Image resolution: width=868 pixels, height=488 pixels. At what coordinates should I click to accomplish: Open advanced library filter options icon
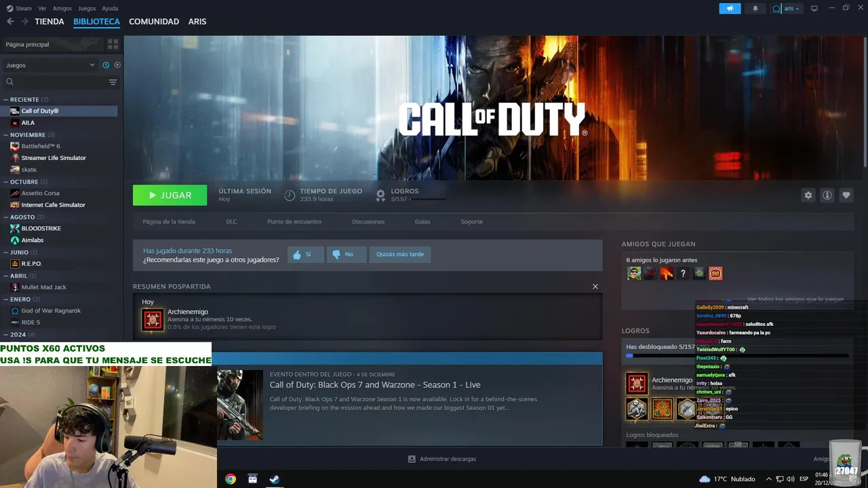coord(113,82)
